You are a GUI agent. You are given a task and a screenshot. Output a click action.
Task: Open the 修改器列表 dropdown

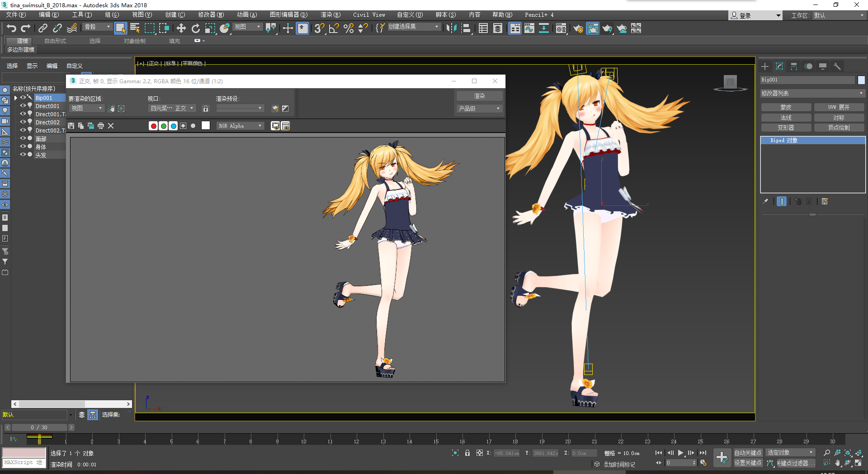[812, 93]
